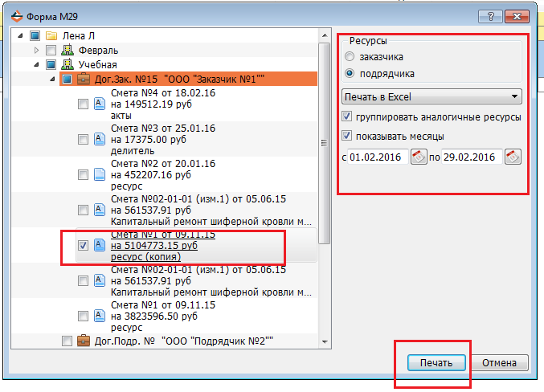
Task: Open the Печать в Excel dropdown
Action: pyautogui.click(x=432, y=96)
